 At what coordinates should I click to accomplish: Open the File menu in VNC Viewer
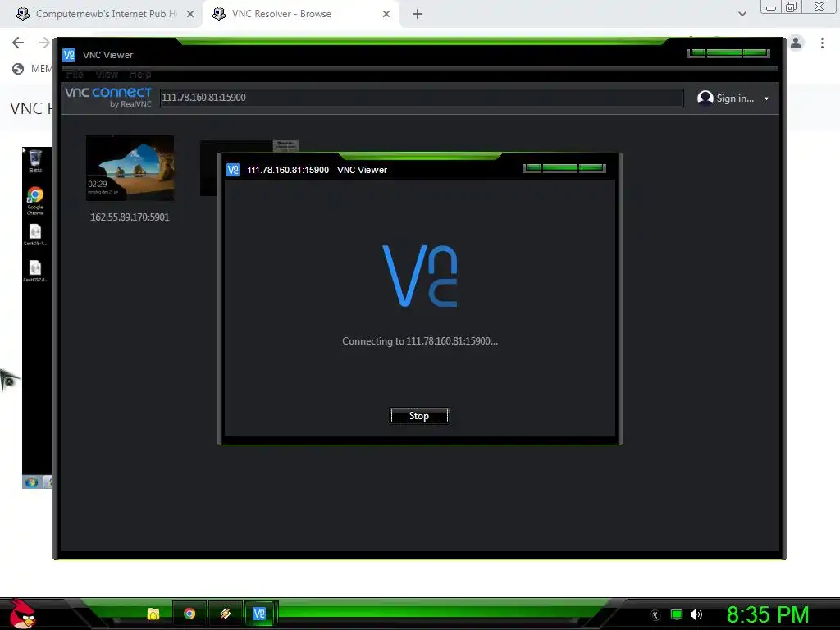(75, 75)
